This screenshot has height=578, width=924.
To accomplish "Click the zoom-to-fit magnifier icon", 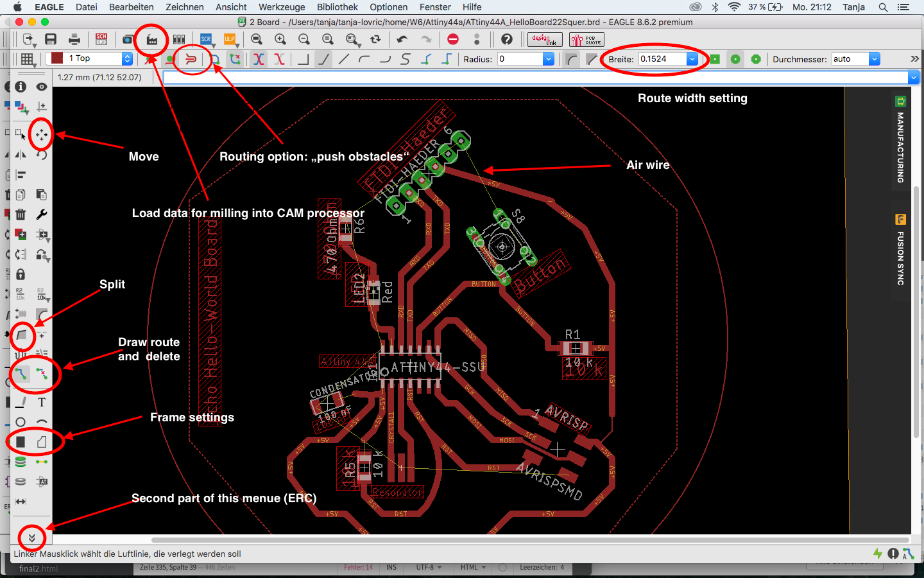I will click(x=257, y=40).
